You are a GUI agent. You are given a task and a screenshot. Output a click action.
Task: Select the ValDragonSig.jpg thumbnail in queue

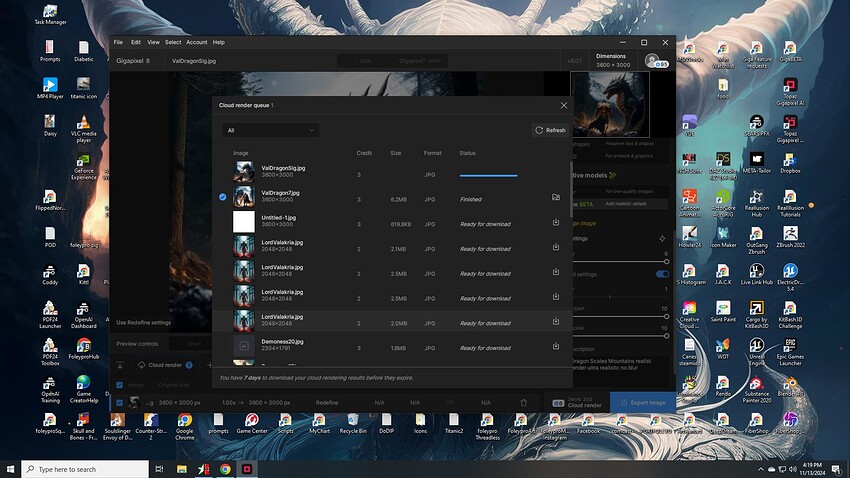tap(244, 172)
